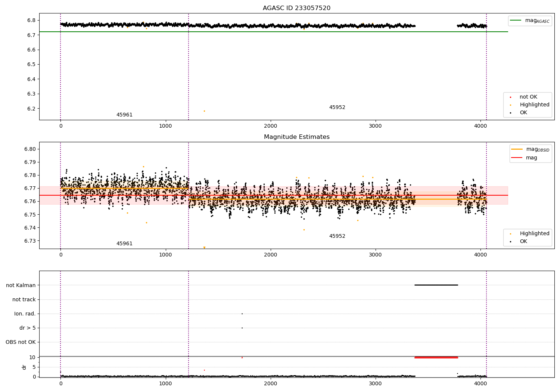Click the 'not Kalman' y-axis label
The image size is (560, 392).
[x=21, y=285]
